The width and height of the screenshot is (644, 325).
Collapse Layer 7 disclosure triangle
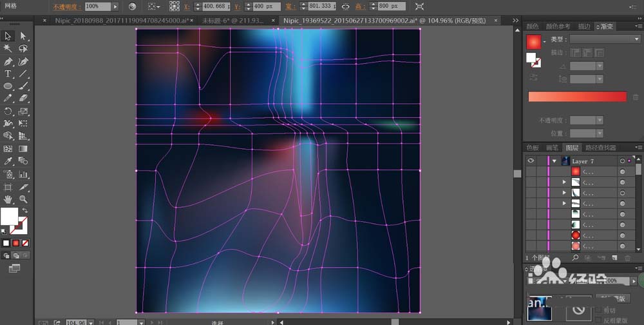coord(554,161)
